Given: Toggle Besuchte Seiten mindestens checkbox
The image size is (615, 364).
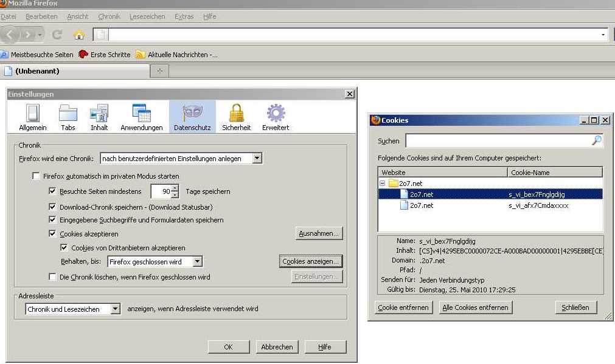Looking at the screenshot, I should pos(52,191).
